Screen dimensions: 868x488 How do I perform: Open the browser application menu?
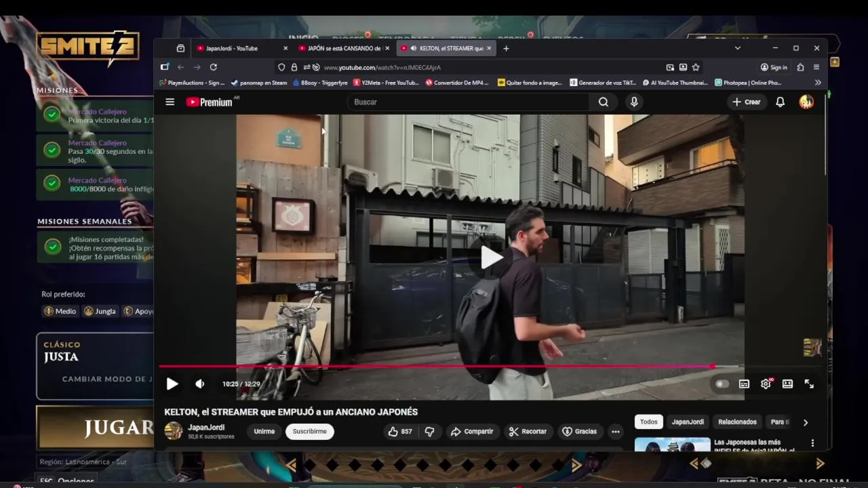816,67
